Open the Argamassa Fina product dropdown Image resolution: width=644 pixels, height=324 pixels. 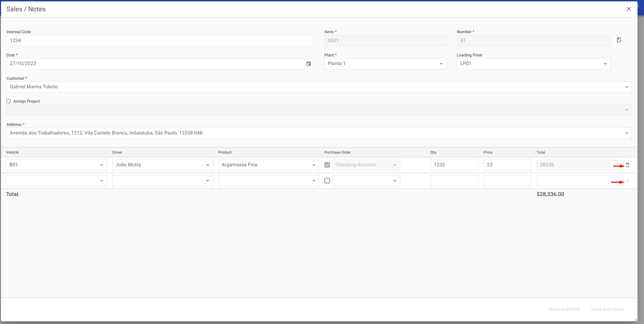click(x=268, y=165)
